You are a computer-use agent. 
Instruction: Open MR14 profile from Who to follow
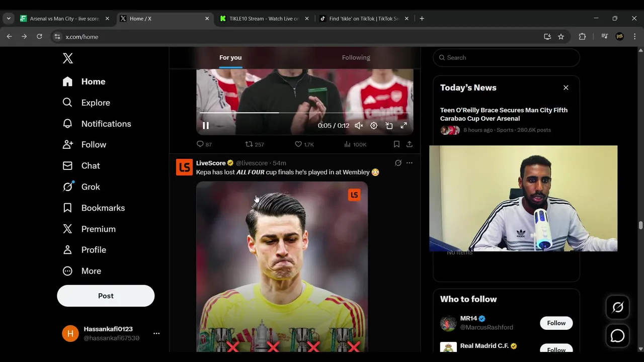[x=469, y=318]
